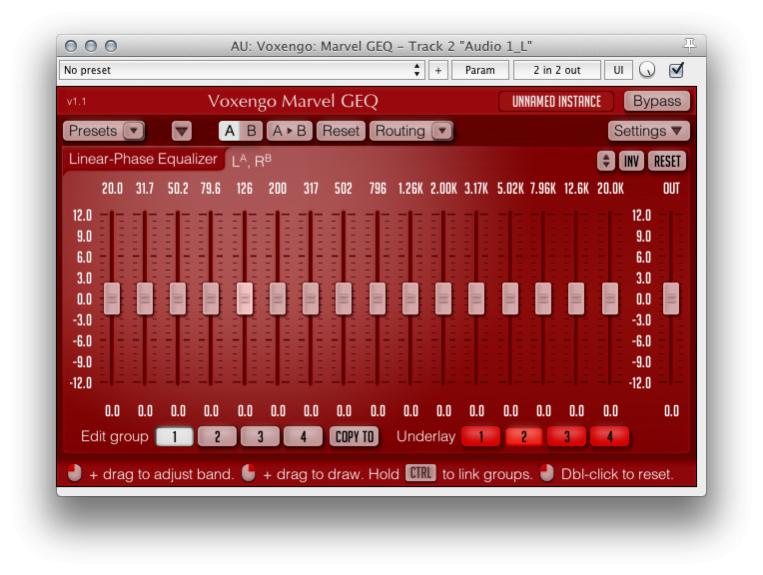
Task: Open the Settings menu
Action: (x=648, y=131)
